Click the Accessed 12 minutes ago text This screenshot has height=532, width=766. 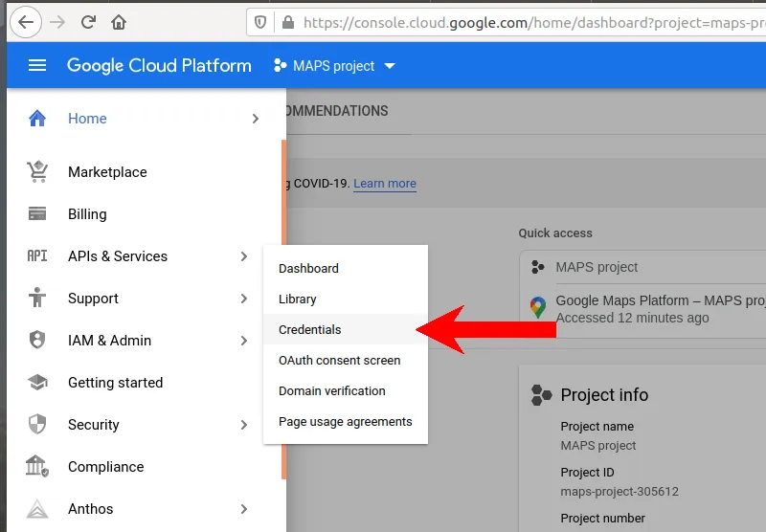click(633, 318)
